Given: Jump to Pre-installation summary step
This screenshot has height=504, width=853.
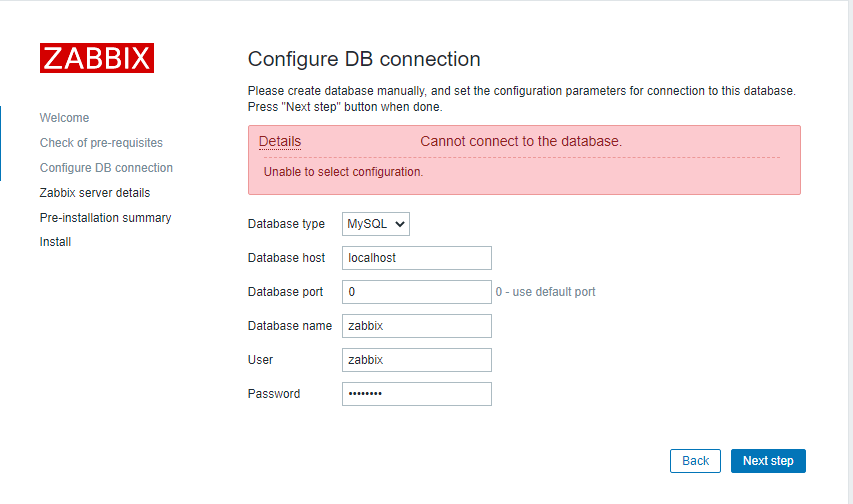Looking at the screenshot, I should [105, 218].
